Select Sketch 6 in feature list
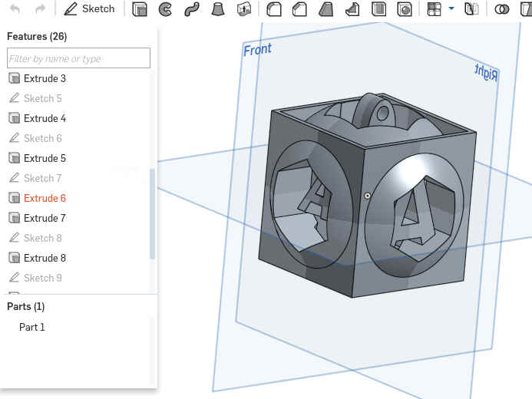The width and height of the screenshot is (532, 399). [43, 138]
